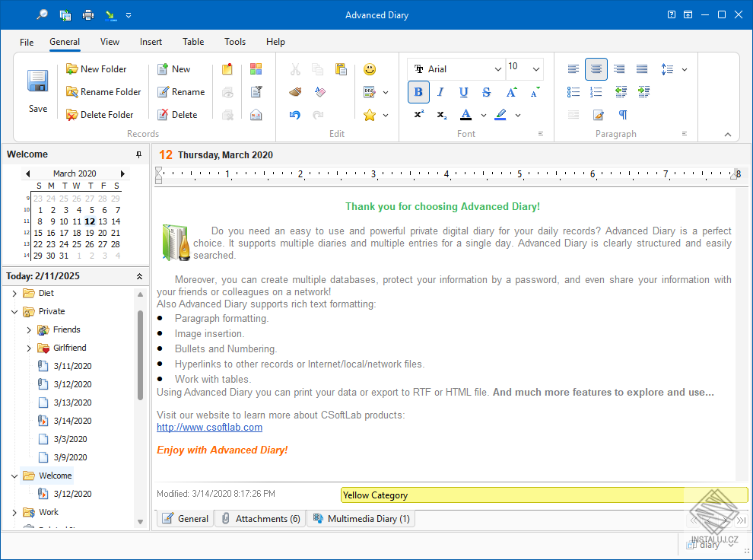Click the increase indent icon
The width and height of the screenshot is (753, 560).
point(644,92)
